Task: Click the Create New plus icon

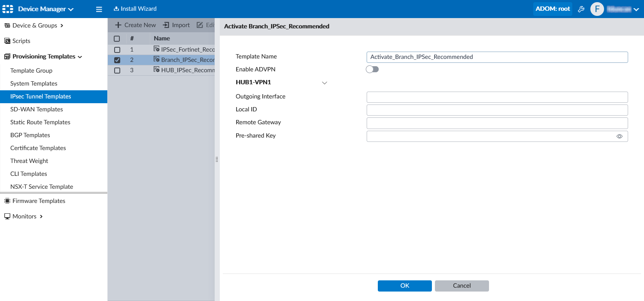Action: coord(118,25)
